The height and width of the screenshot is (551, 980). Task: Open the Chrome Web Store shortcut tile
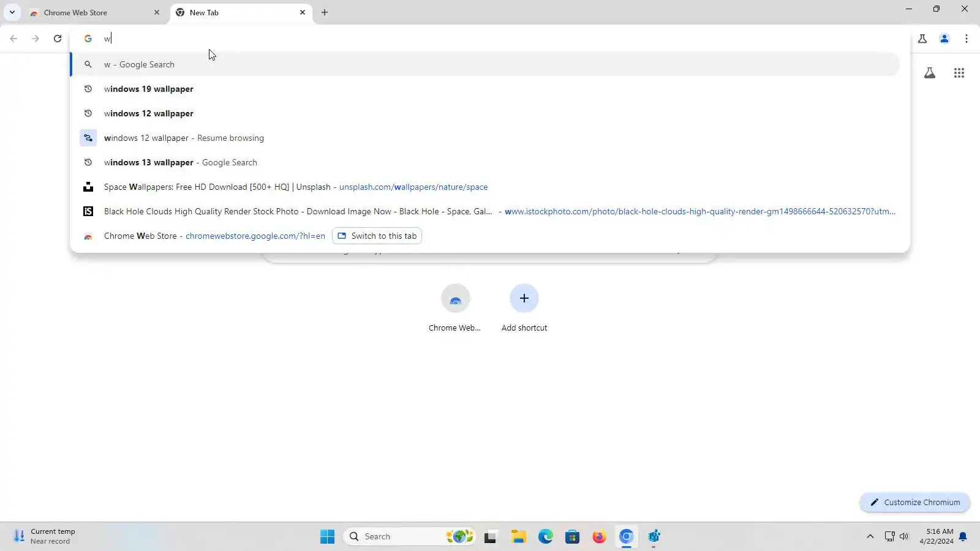click(455, 309)
